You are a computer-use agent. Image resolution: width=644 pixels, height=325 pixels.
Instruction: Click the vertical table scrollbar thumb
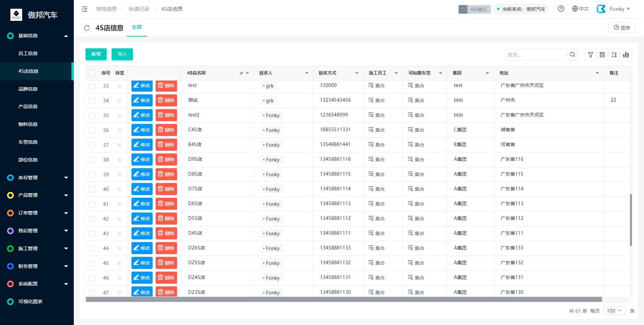point(631,220)
